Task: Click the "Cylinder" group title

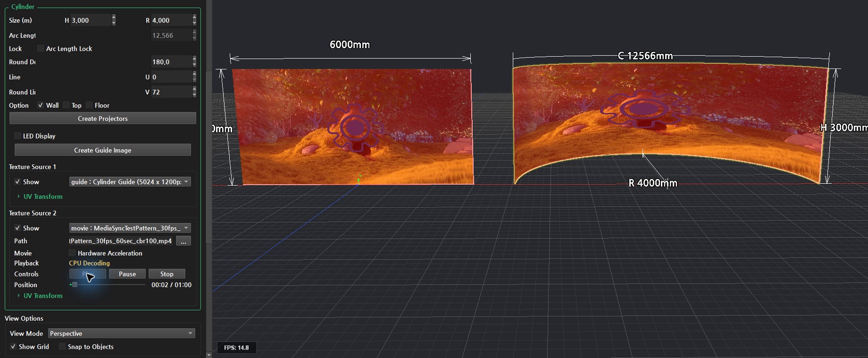Action: point(23,7)
